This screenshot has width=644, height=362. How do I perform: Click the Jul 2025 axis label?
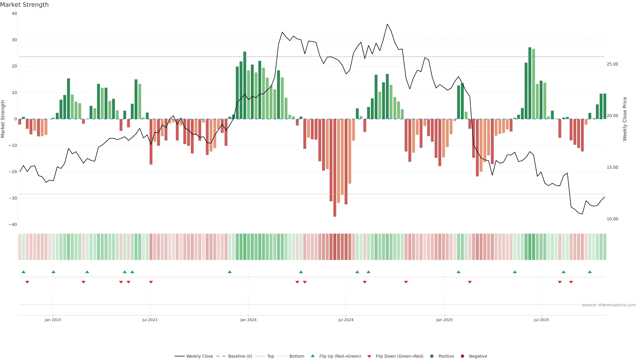click(542, 320)
